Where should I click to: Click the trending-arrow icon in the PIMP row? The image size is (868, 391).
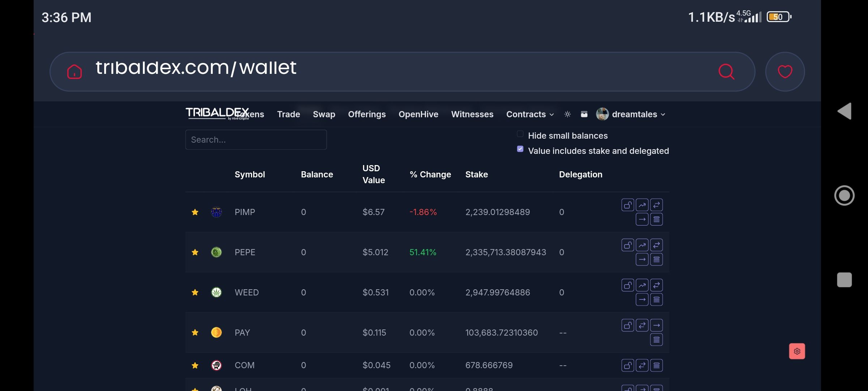tap(642, 205)
